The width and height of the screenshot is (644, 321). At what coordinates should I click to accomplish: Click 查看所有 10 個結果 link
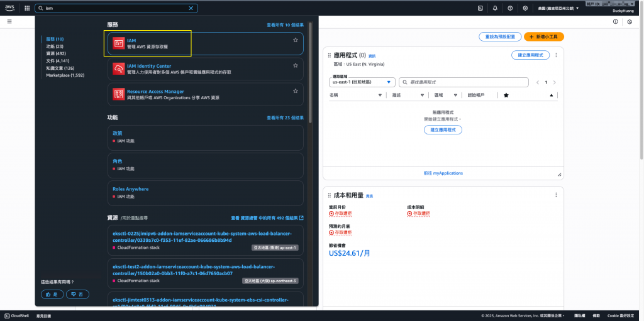tap(285, 25)
